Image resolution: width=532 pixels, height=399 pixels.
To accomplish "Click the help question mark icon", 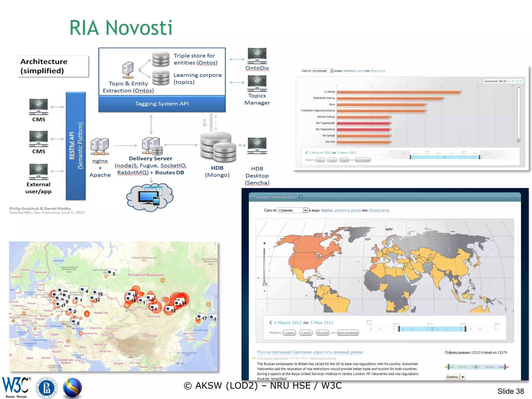I will 301,197.
